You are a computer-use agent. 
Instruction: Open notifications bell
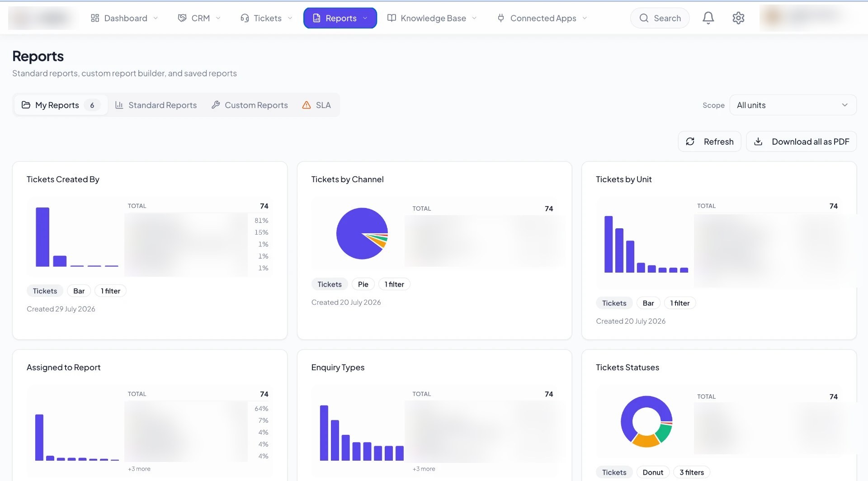(x=708, y=18)
